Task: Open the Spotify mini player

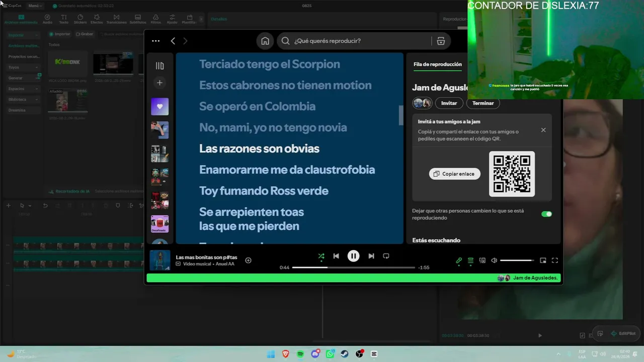Action: 543,260
